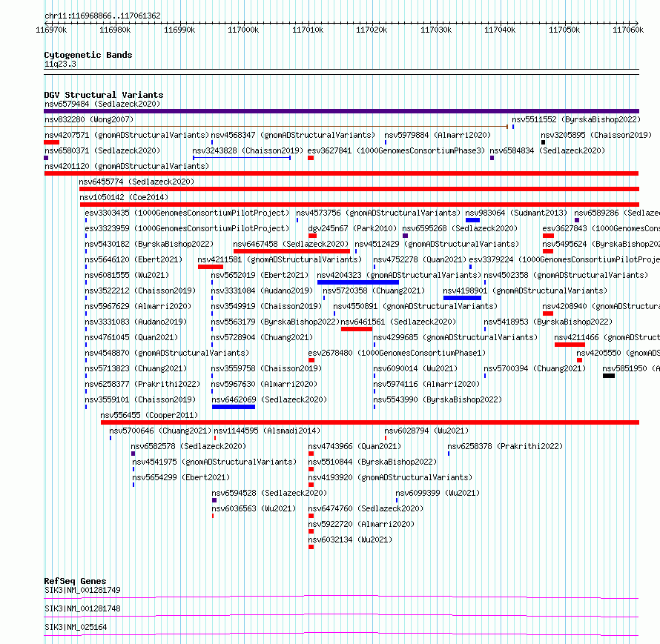Select the blue bar beneath nsv6462069
This screenshot has width=660, height=644.
click(234, 407)
